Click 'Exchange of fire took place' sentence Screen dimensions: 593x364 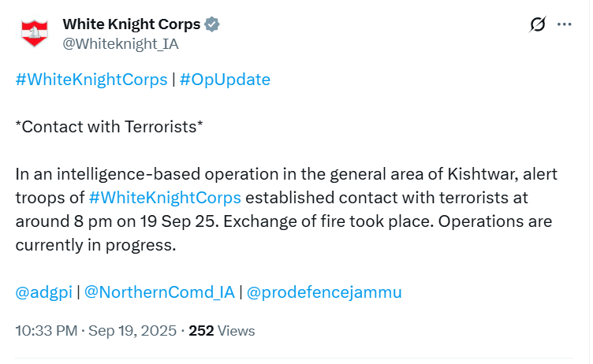(328, 221)
